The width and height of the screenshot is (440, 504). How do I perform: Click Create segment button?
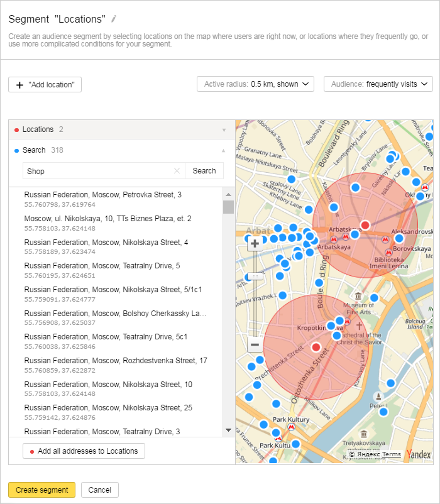coord(41,490)
